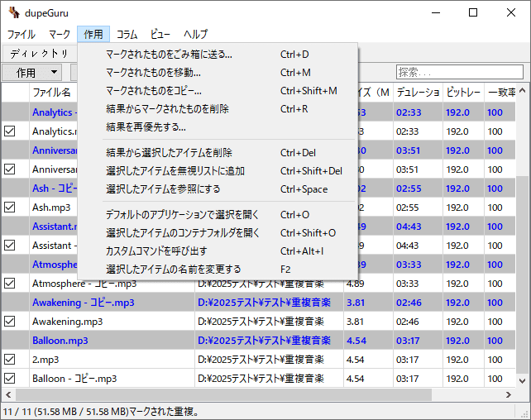Select マークされたものをコピー menu entry

click(154, 91)
